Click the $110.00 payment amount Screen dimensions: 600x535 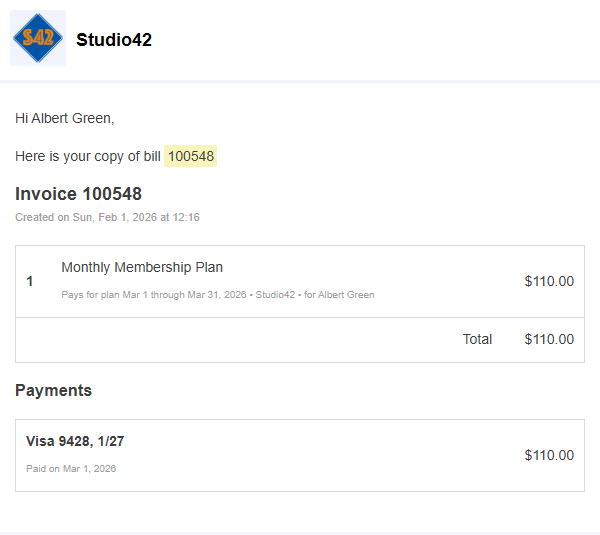click(x=549, y=455)
